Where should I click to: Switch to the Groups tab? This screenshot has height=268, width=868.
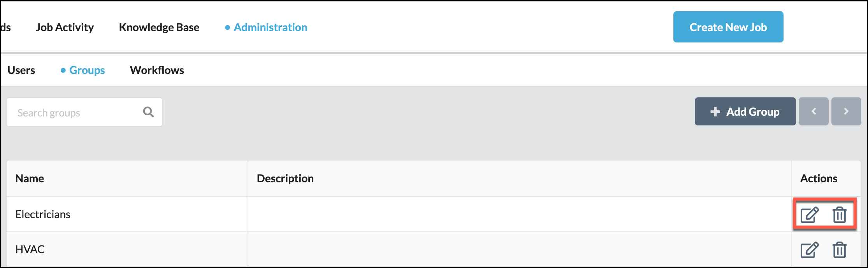pyautogui.click(x=87, y=70)
